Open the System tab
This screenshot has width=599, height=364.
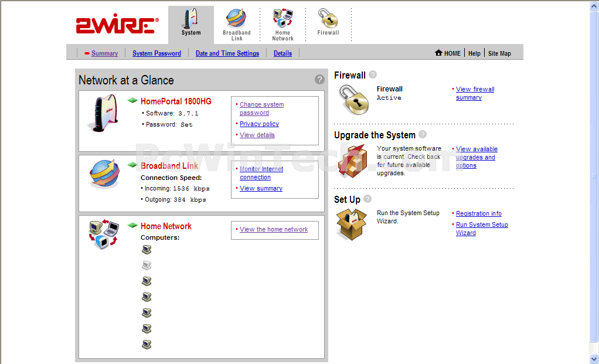point(191,23)
